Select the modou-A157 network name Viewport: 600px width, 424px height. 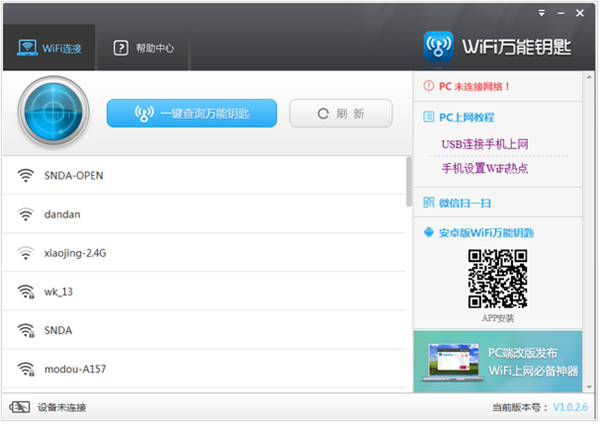coord(75,369)
